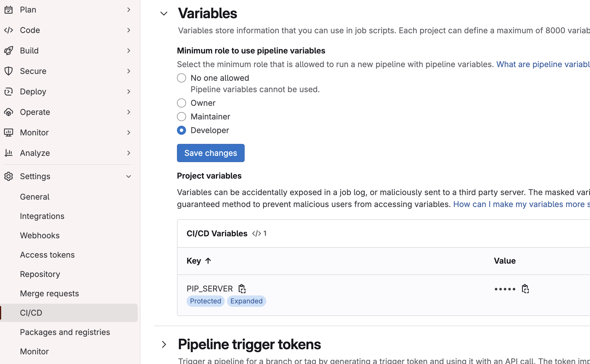The image size is (590, 364).
Task: Click the Code brackets icon in sidebar
Action: coord(9,30)
